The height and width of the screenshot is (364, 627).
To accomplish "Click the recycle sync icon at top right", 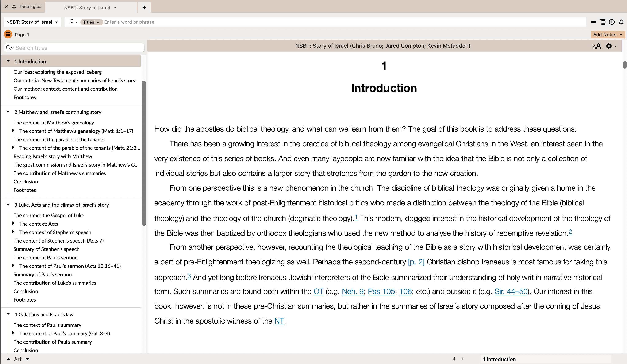I will [621, 22].
